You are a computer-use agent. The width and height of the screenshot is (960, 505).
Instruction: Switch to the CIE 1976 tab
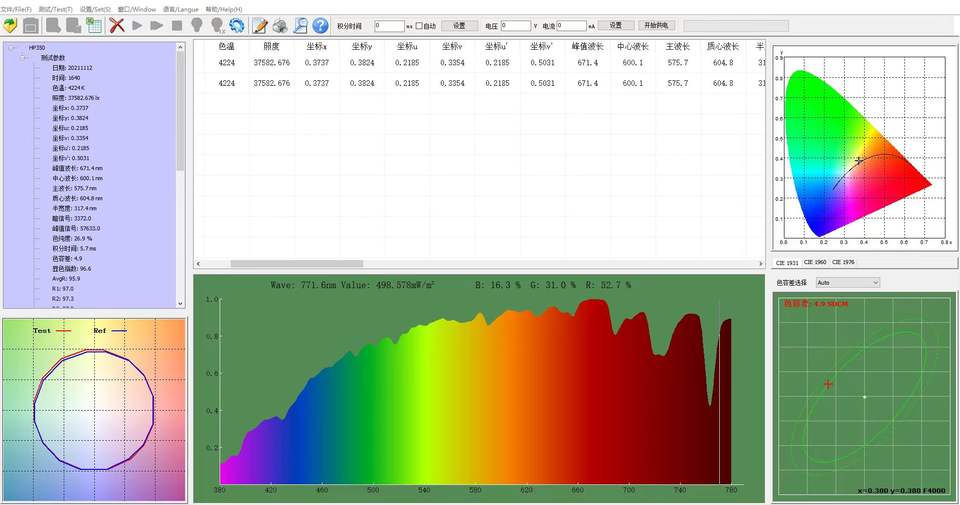(843, 262)
